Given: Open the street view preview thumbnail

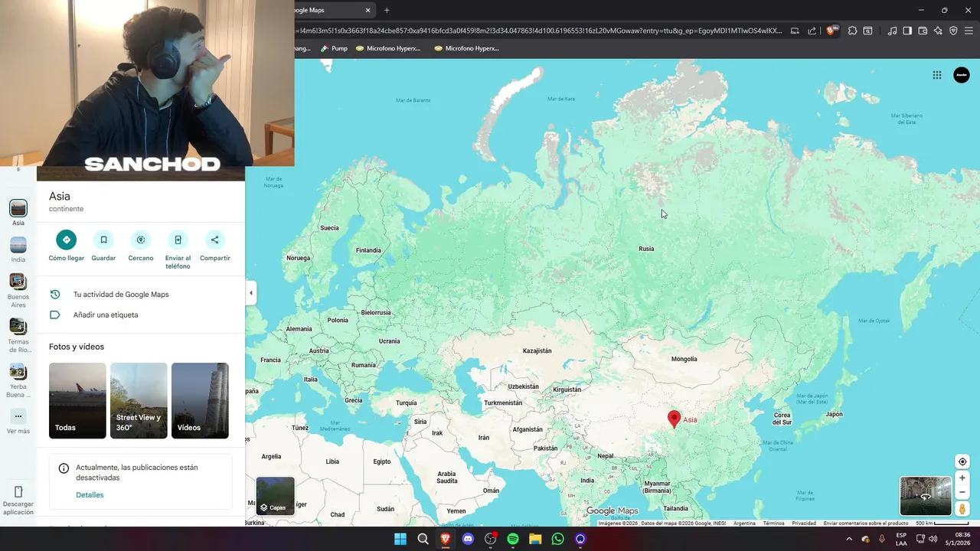Looking at the screenshot, I should click(926, 496).
